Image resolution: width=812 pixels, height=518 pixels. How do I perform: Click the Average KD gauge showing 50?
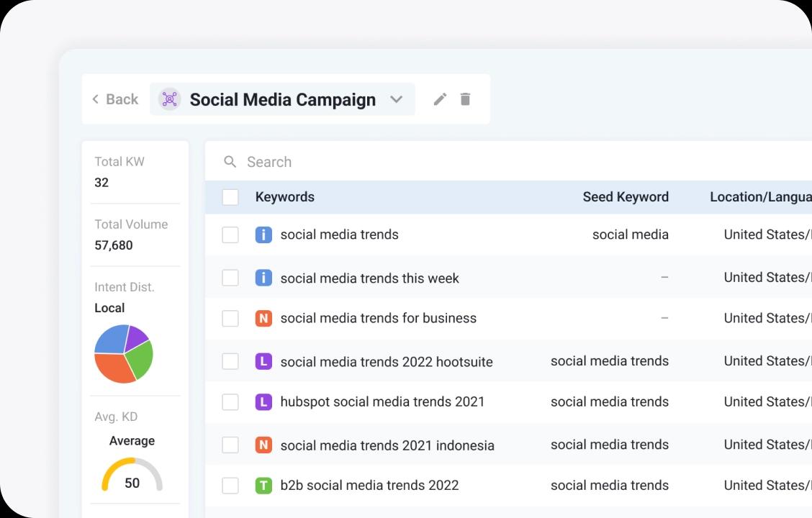point(132,476)
